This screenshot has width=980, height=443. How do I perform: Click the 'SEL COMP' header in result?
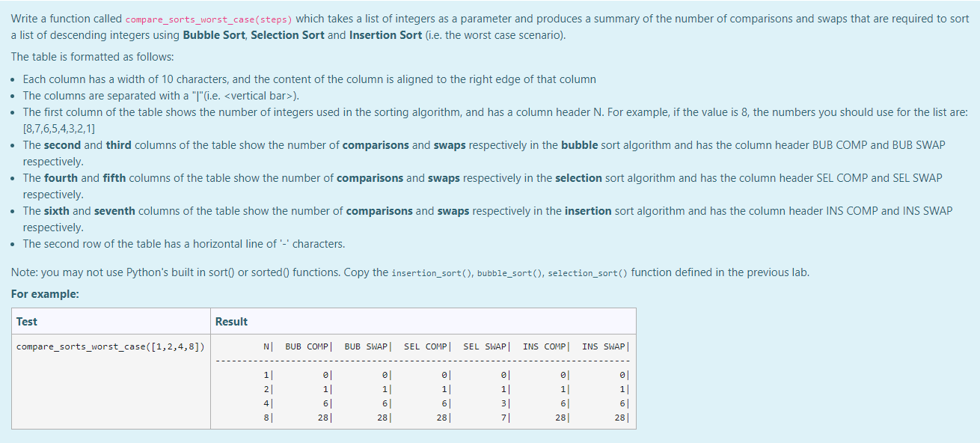[426, 346]
